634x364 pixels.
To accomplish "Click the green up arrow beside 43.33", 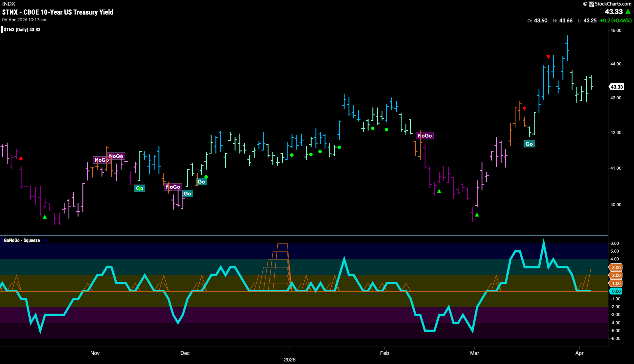I will point(628,11).
